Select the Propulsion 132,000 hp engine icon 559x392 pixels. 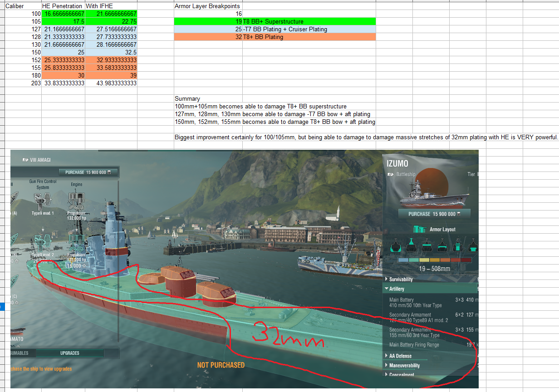coord(77,201)
